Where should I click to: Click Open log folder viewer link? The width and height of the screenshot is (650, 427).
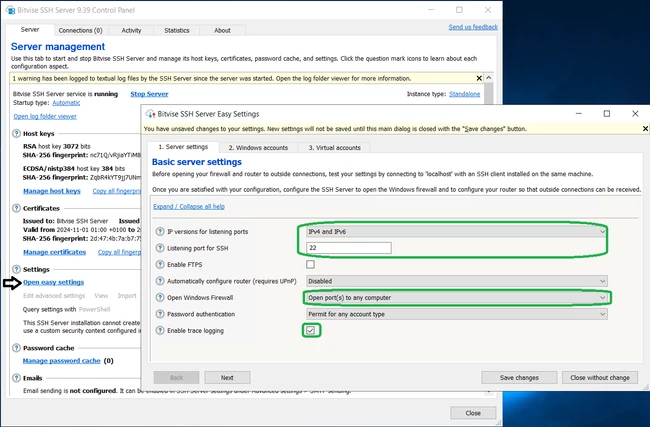click(45, 116)
